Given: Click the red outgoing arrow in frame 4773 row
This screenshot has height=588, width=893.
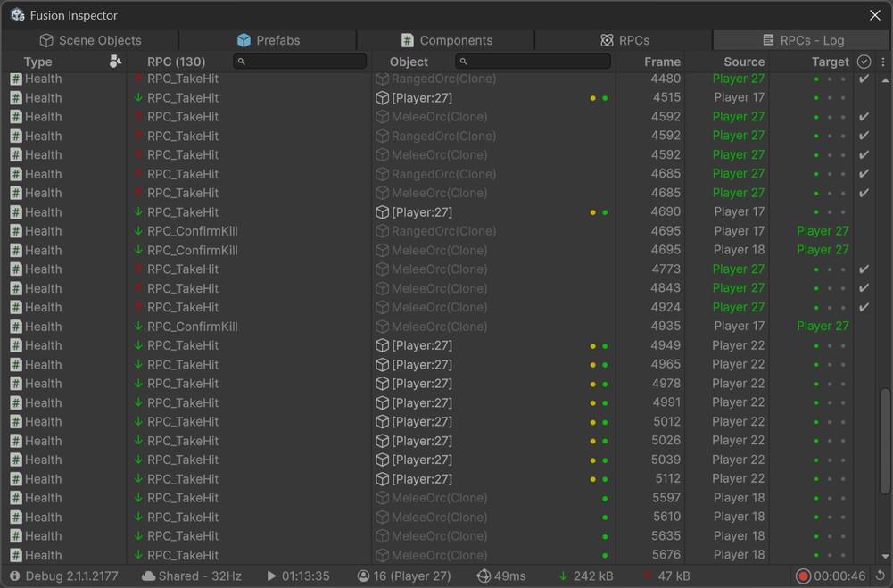Looking at the screenshot, I should click(x=137, y=269).
